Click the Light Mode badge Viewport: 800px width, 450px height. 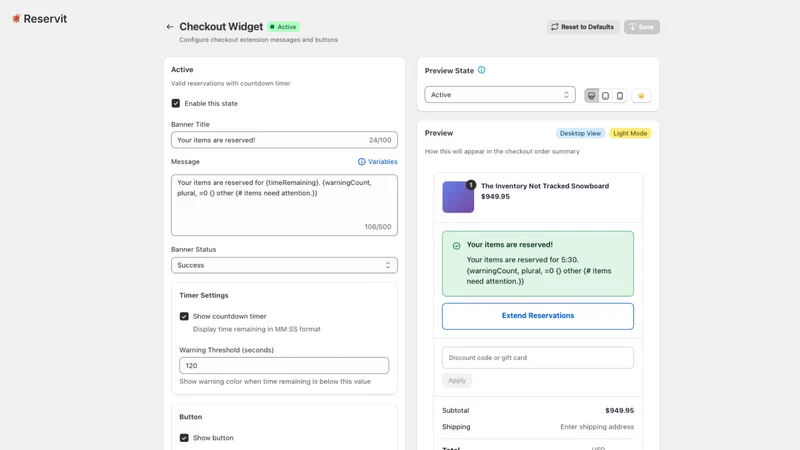click(630, 133)
